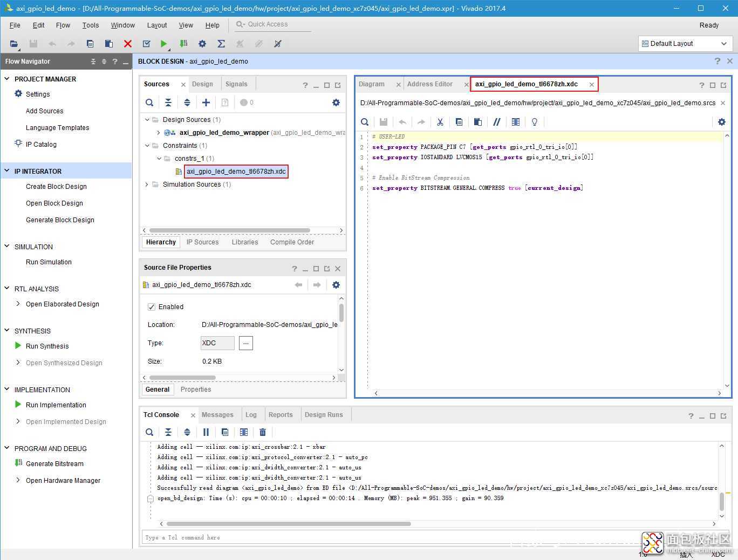This screenshot has height=560, width=738.
Task: Click the red X cancel toolbar icon
Action: (x=128, y=44)
